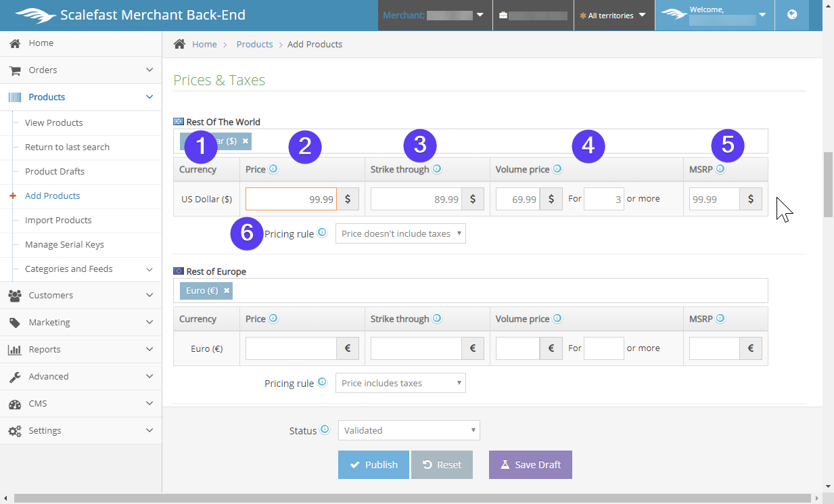Image resolution: width=834 pixels, height=504 pixels.
Task: Select Import Products in sidebar
Action: click(58, 221)
